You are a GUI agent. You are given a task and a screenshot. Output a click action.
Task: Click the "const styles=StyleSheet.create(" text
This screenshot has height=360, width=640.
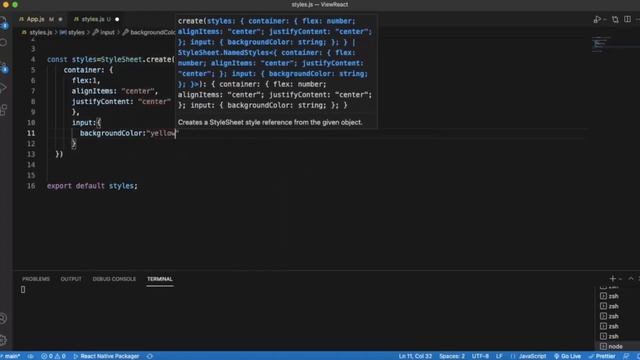click(x=111, y=59)
